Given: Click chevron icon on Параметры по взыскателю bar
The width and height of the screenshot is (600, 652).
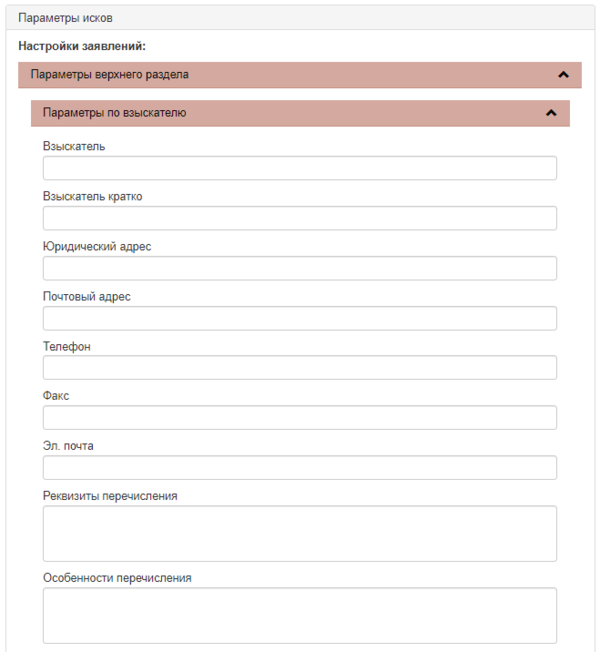Looking at the screenshot, I should (550, 113).
